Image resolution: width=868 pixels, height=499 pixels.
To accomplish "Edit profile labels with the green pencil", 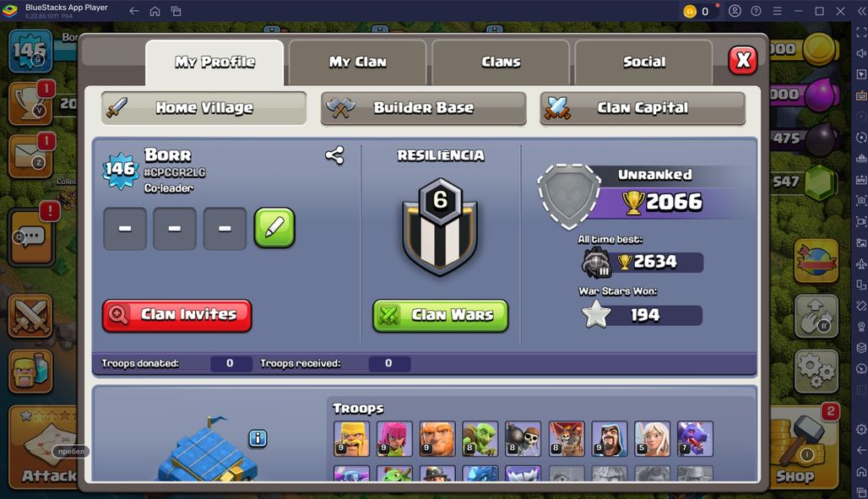I will point(274,228).
